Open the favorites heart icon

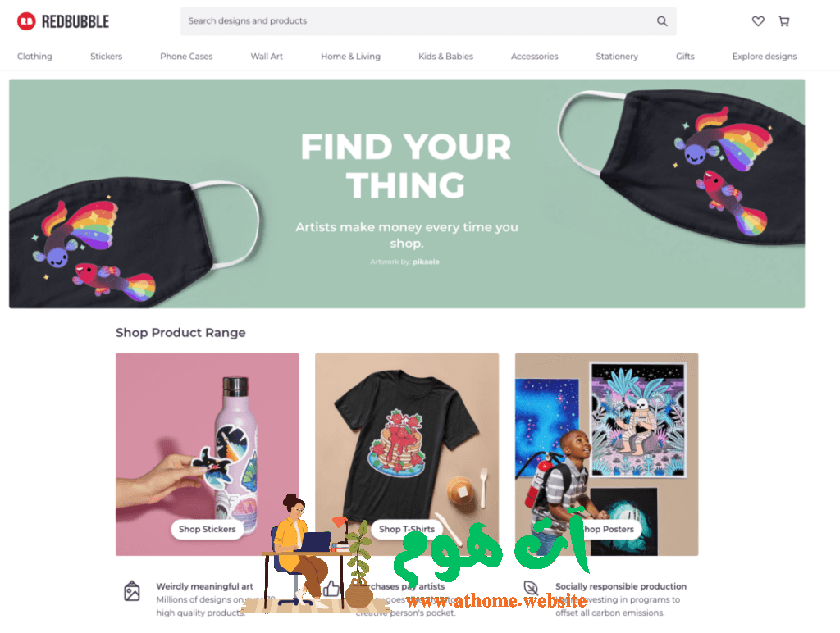[758, 21]
